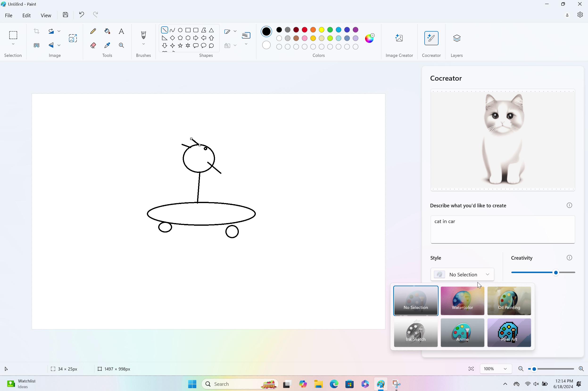
Task: Choose the Right arrow shape
Action: [x=196, y=38]
